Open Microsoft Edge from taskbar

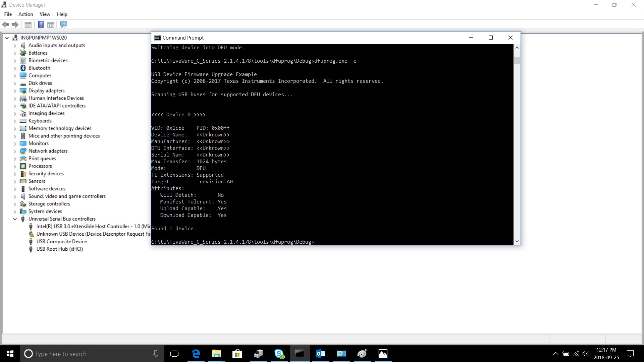[x=196, y=354]
